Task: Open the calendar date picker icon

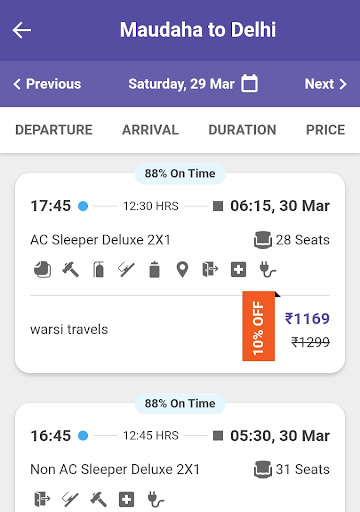Action: pos(249,83)
